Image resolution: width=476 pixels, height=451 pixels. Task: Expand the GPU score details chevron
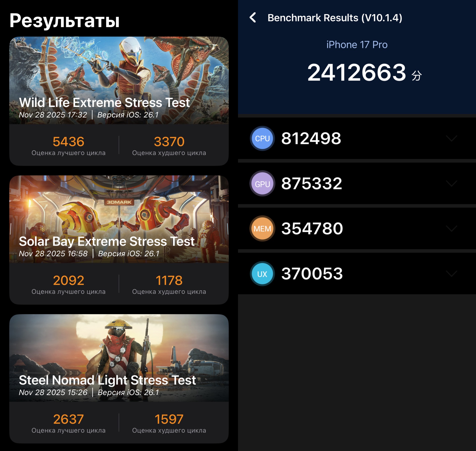451,184
